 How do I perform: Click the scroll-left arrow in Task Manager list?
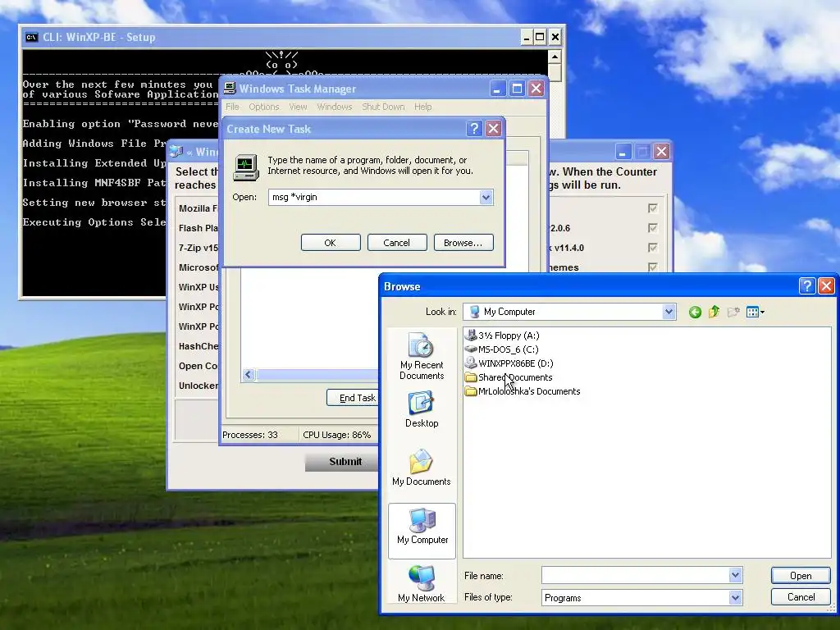coord(248,374)
